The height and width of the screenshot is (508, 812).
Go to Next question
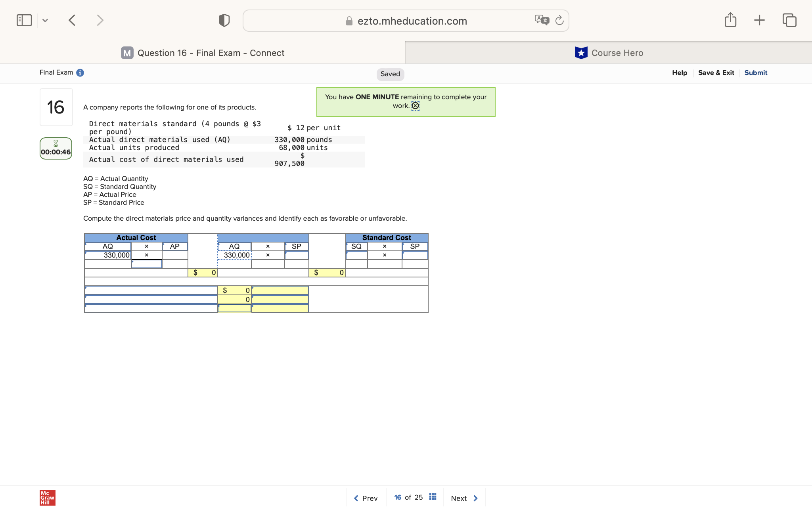(x=464, y=498)
